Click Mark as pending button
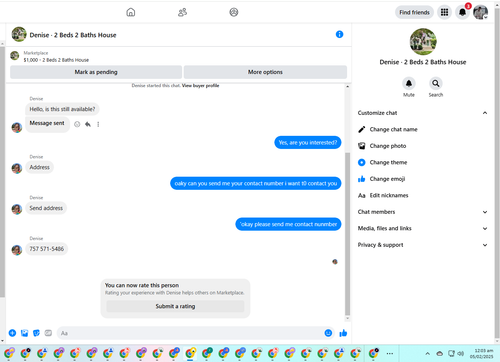The width and height of the screenshot is (500, 362). pyautogui.click(x=96, y=72)
